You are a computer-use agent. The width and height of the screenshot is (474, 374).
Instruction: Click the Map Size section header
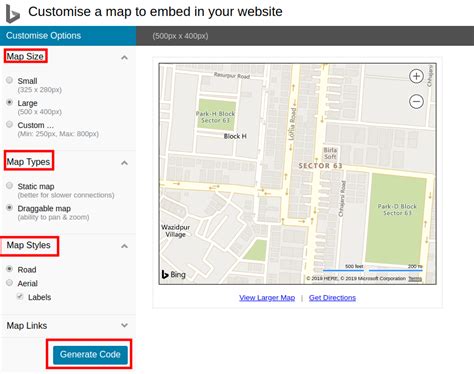point(25,56)
